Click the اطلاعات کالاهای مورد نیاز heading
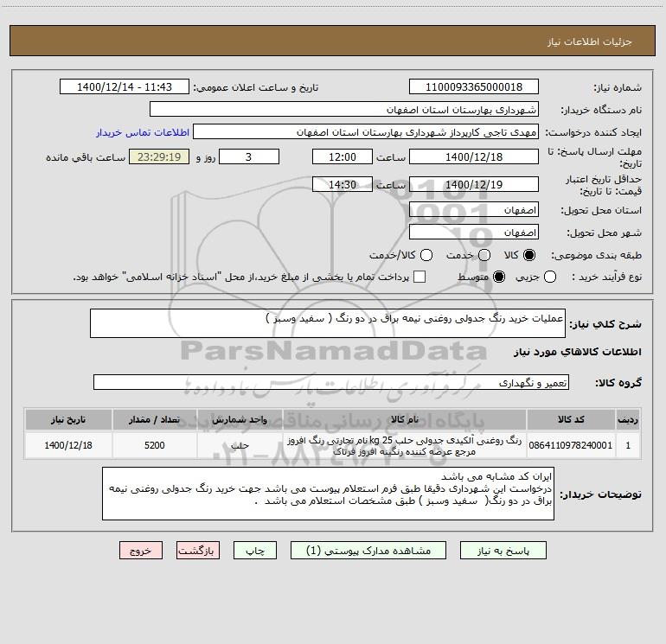Image resolution: width=666 pixels, height=644 pixels. (577, 352)
